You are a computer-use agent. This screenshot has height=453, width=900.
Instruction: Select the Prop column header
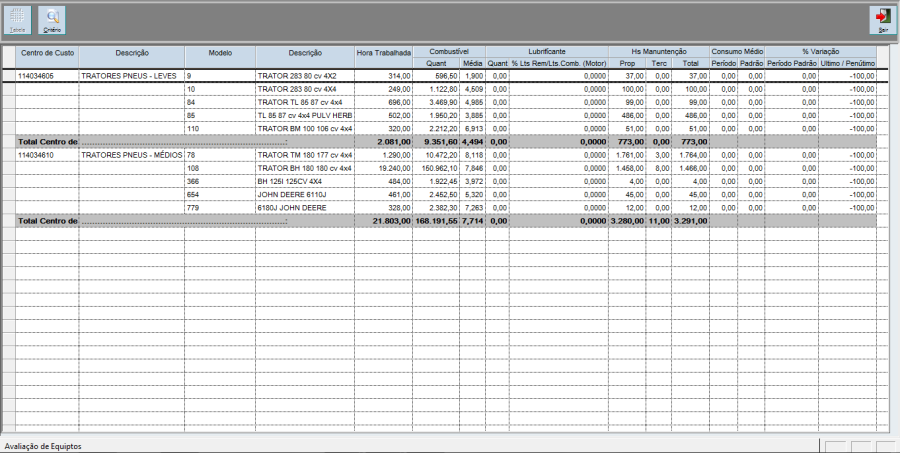(x=627, y=63)
